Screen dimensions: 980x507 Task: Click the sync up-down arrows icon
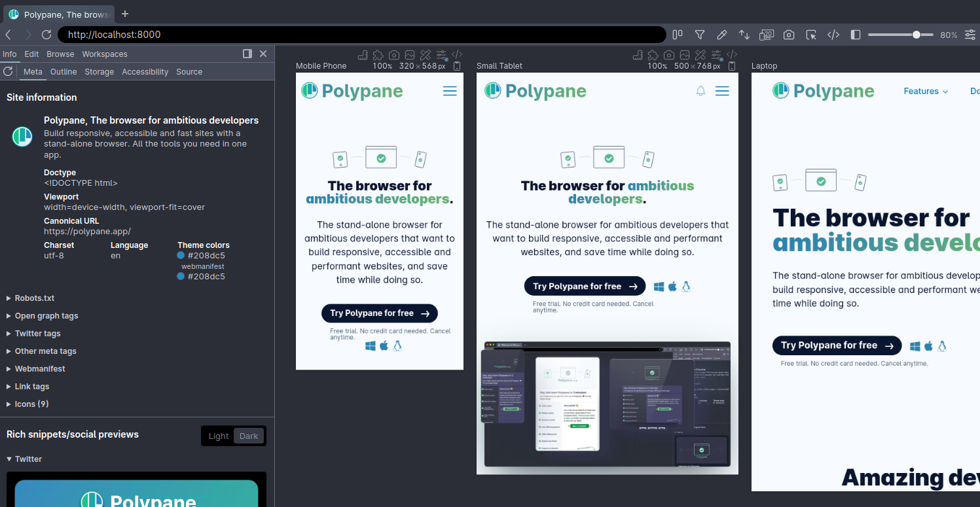pos(744,35)
